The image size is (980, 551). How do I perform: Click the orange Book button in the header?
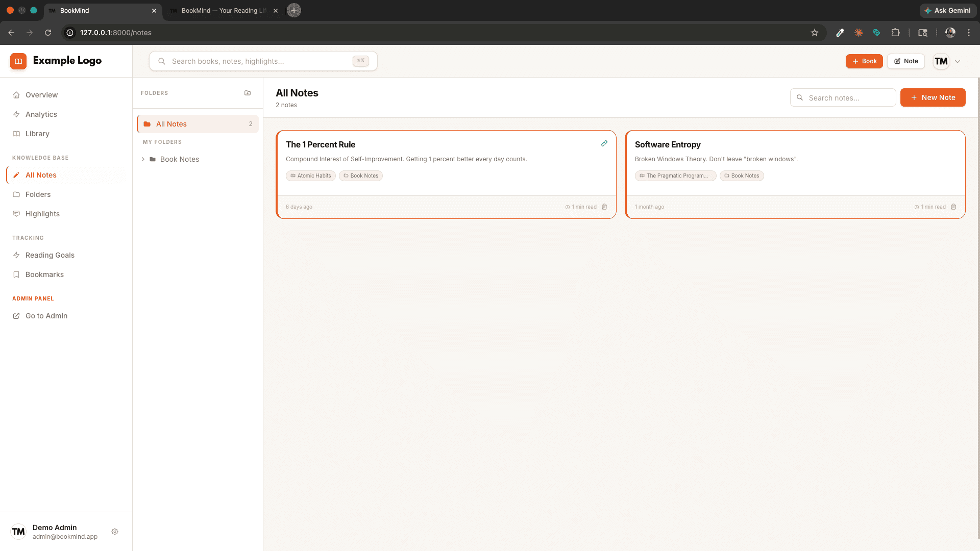[x=864, y=61]
